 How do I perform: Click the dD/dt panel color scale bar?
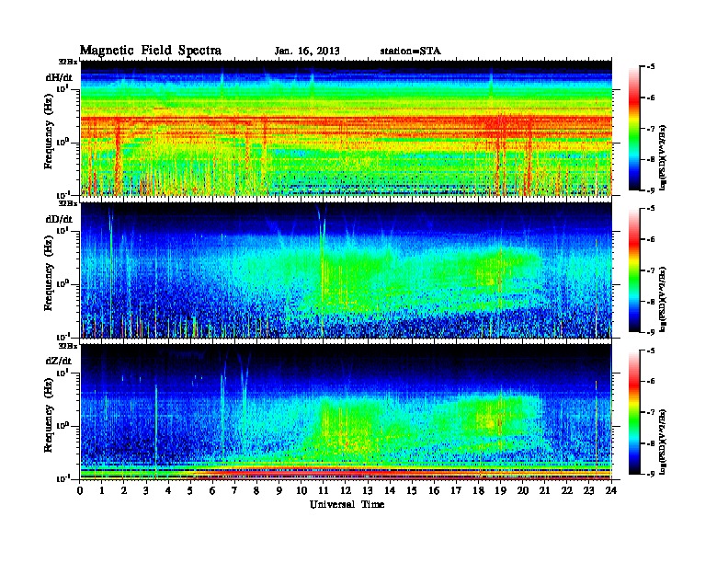pos(633,270)
